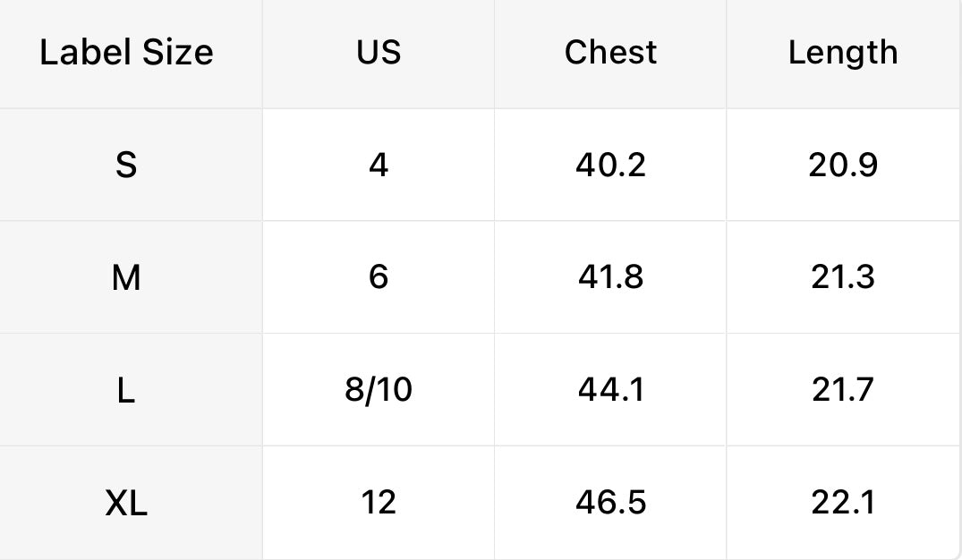Click US size 12 cell

[x=379, y=503]
